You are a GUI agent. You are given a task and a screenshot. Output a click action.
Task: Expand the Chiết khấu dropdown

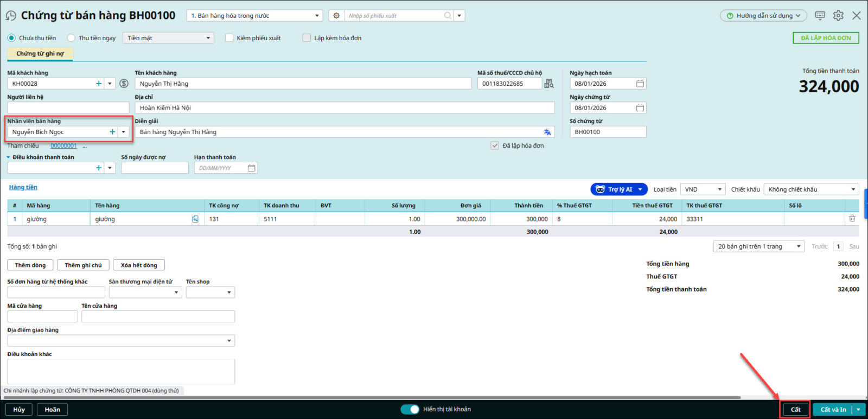coord(811,189)
